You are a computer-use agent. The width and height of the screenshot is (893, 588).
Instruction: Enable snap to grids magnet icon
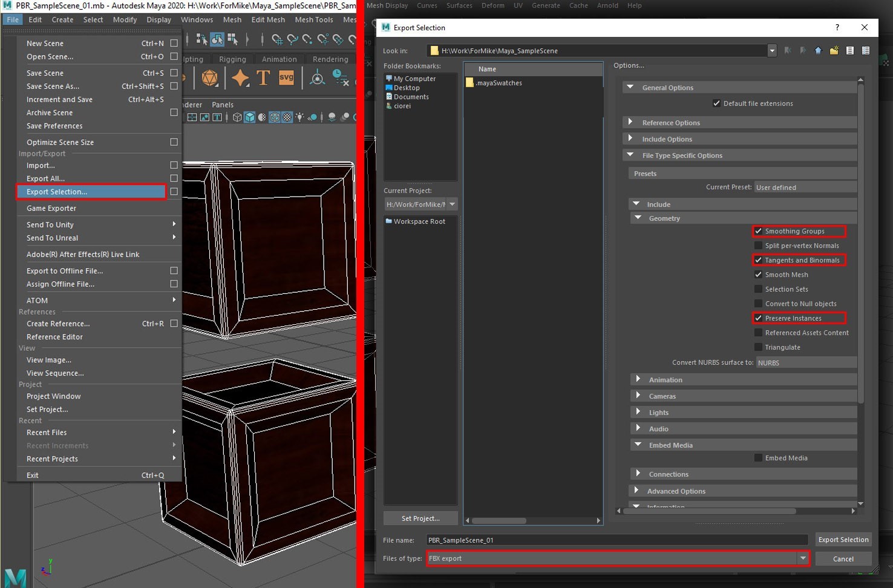pyautogui.click(x=277, y=40)
